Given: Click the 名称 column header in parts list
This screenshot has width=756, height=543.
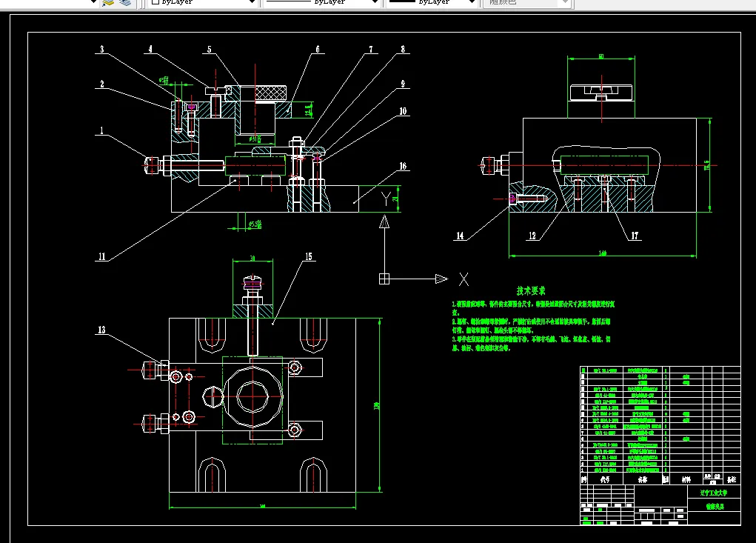Looking at the screenshot, I should pos(641,479).
